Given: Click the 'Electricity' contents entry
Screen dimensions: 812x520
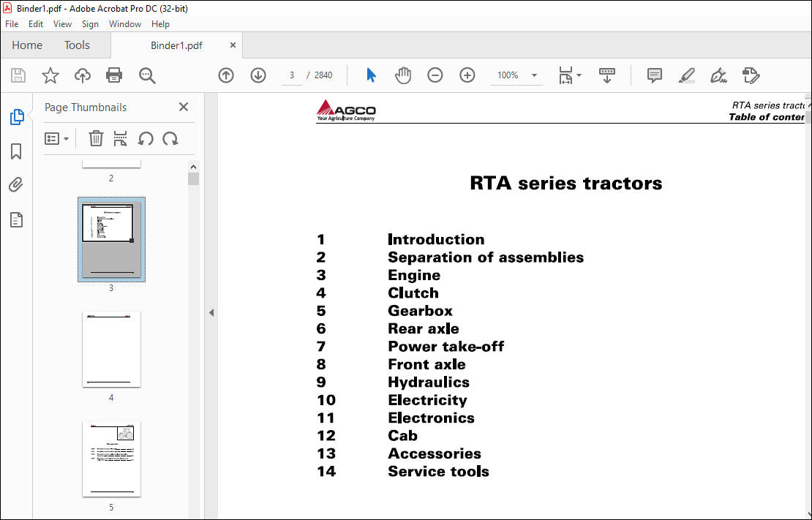Looking at the screenshot, I should [x=428, y=400].
